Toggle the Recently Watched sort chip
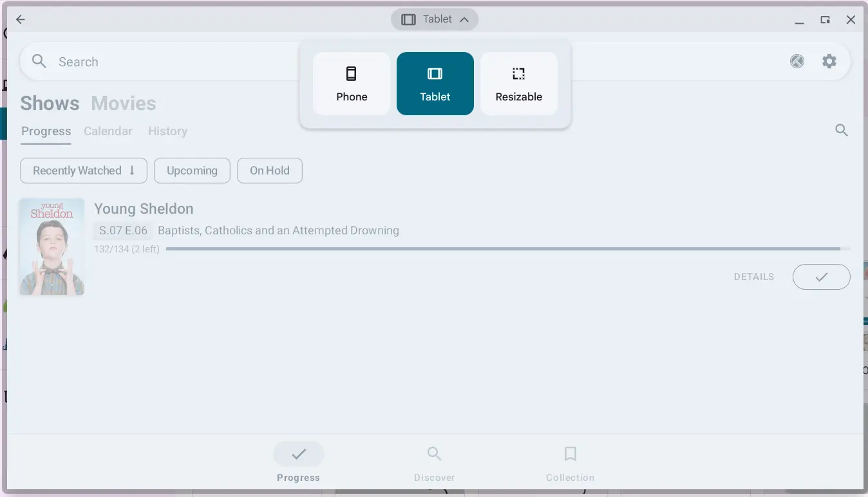The width and height of the screenshot is (868, 497). pos(84,171)
